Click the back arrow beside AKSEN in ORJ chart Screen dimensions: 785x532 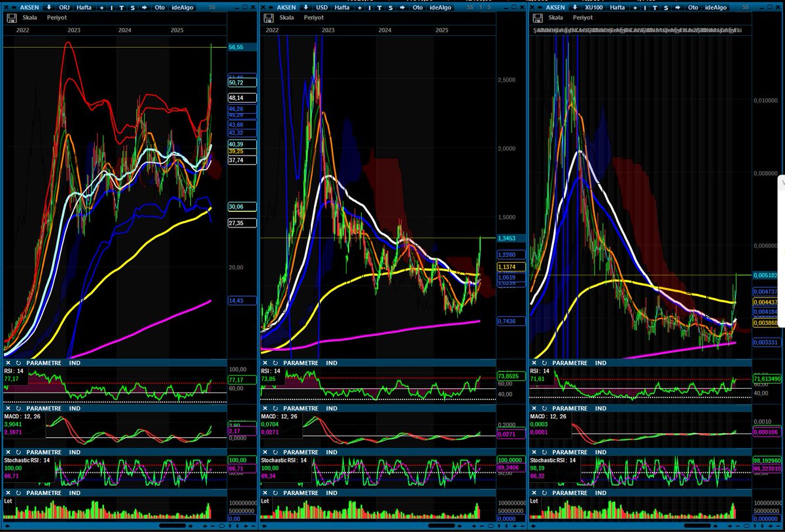tap(14, 7)
